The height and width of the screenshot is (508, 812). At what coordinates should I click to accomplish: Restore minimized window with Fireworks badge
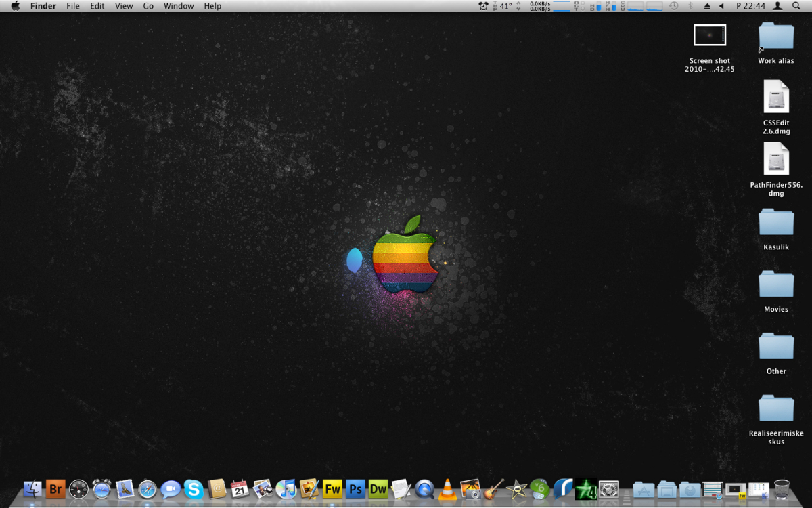(736, 490)
